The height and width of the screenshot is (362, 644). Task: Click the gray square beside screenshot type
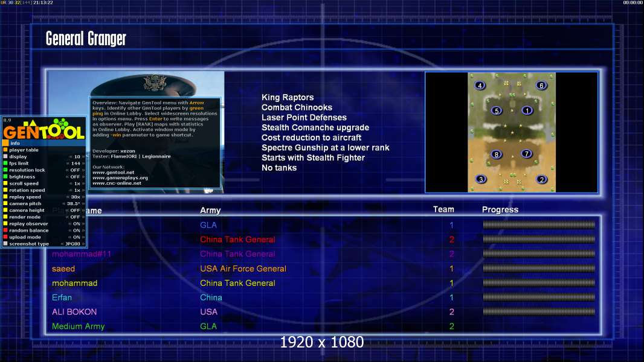coord(5,244)
